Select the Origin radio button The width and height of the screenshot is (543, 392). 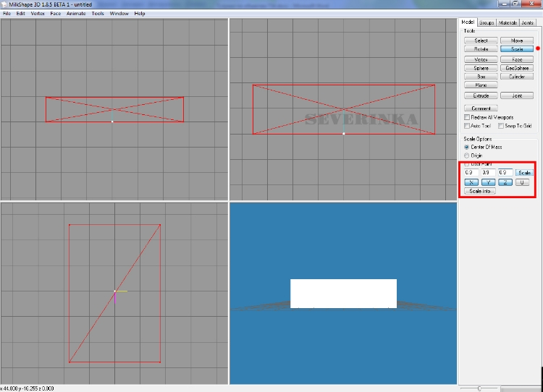pos(467,155)
